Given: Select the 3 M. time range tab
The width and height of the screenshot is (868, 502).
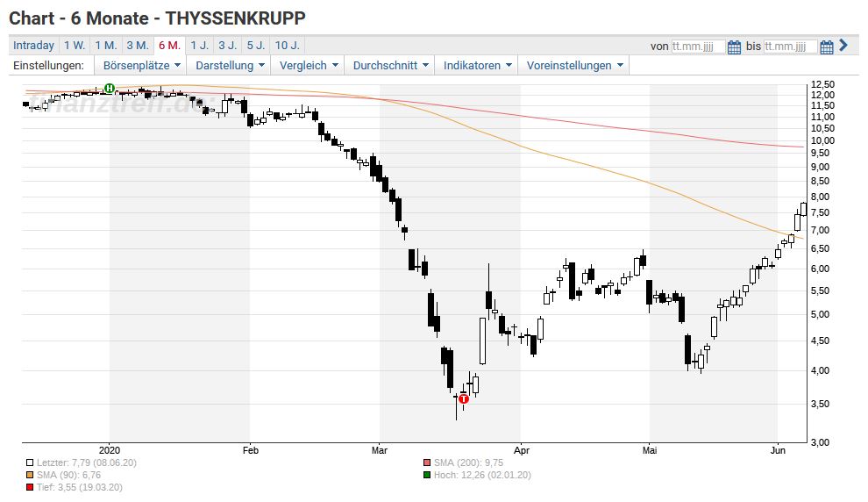Looking at the screenshot, I should tap(138, 46).
